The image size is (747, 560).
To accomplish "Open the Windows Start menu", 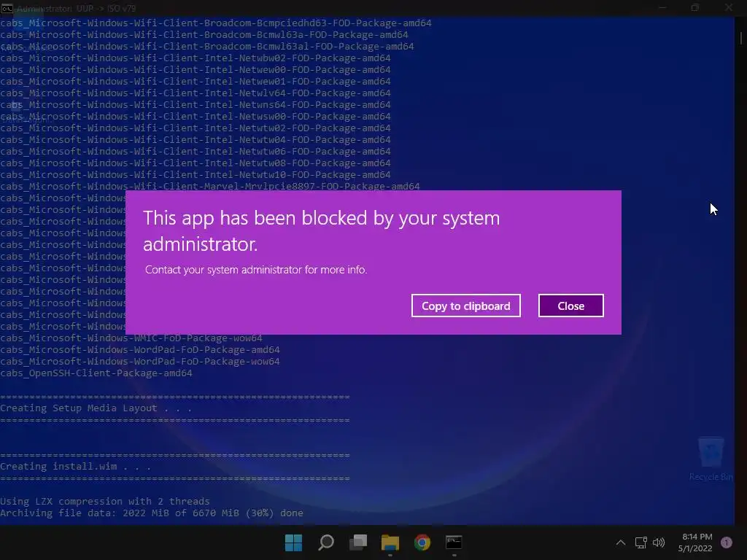I will coord(293,542).
